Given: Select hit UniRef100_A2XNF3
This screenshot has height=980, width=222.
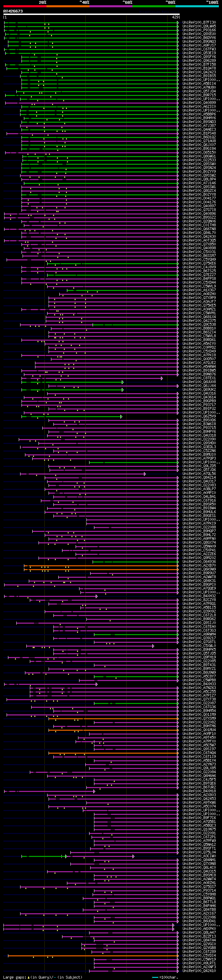Looking at the screenshot, I should (x=199, y=967).
